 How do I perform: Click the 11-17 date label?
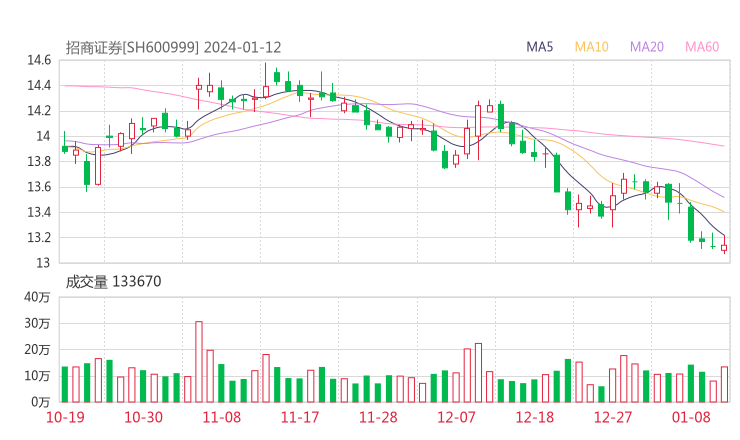(x=300, y=417)
